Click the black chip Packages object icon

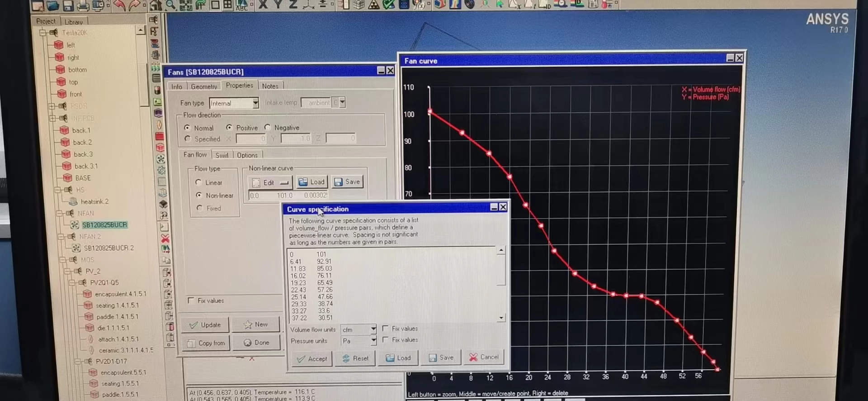coord(163,204)
